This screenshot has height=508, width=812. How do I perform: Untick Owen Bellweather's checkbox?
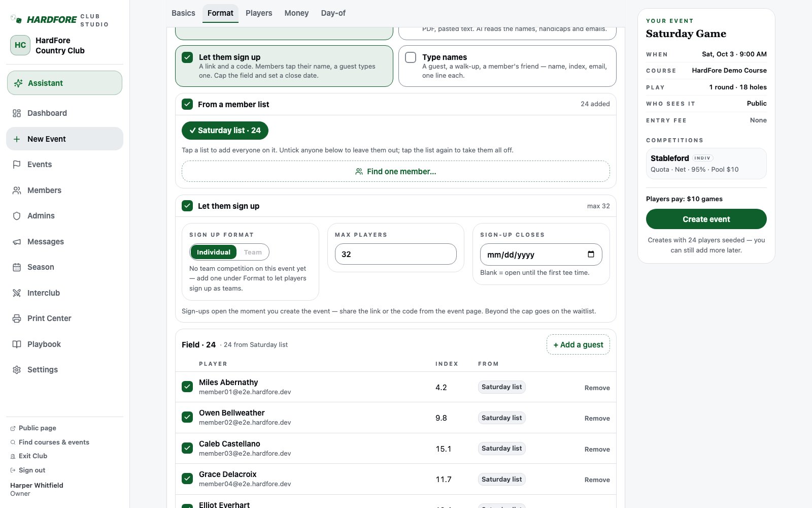click(187, 417)
